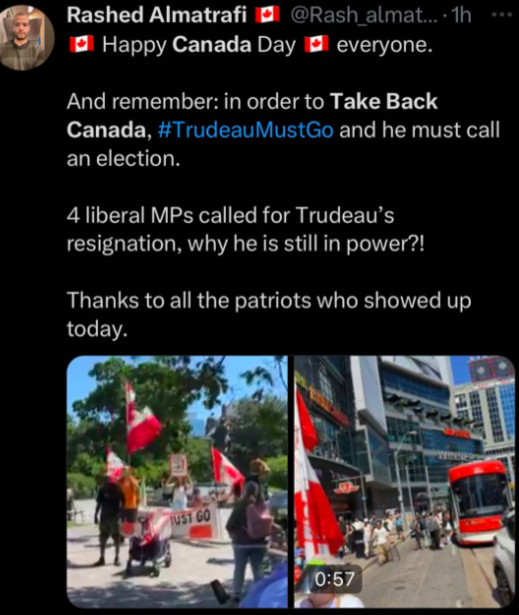Open Rashed Almatrafi's profile avatar
This screenshot has width=519, height=615.
25,38
